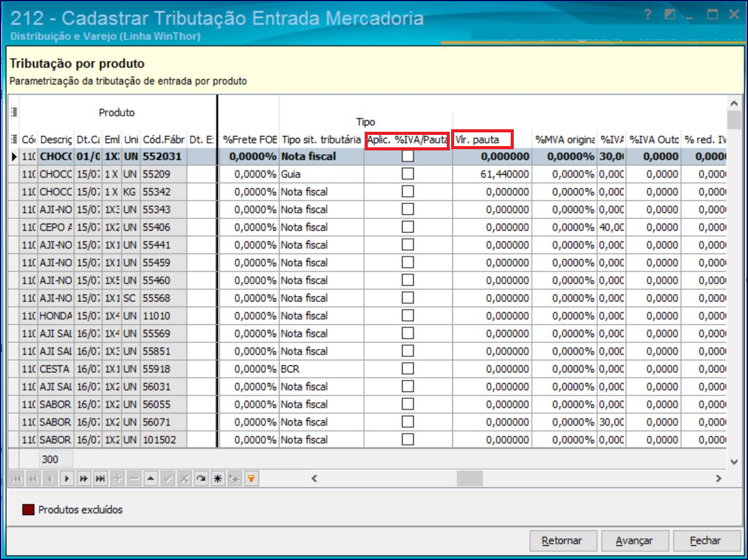The image size is (748, 560).
Task: Select Nota fiscal cell of row 56055
Action: [x=321, y=404]
